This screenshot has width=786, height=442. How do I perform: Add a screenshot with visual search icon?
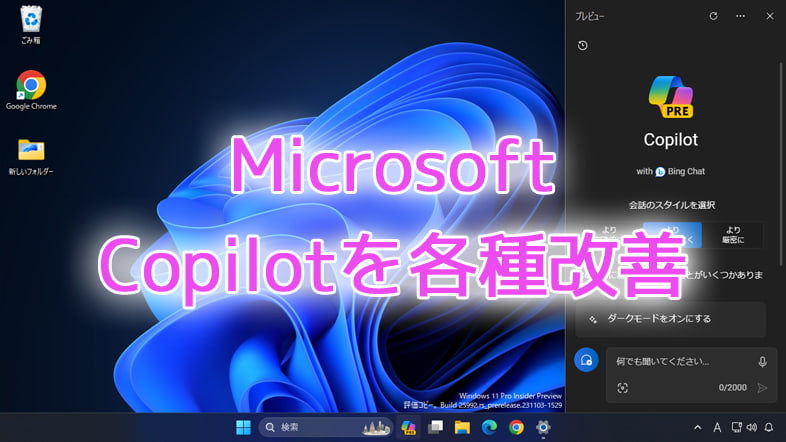(x=623, y=387)
